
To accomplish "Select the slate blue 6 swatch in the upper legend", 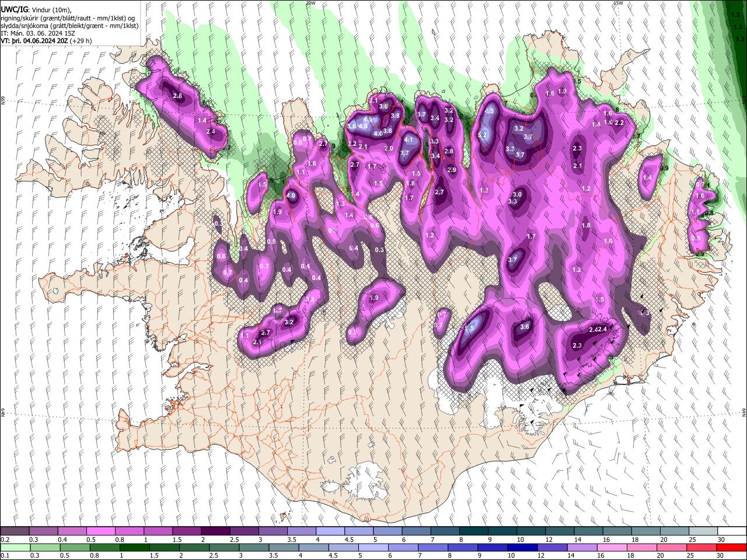I will point(417,531).
